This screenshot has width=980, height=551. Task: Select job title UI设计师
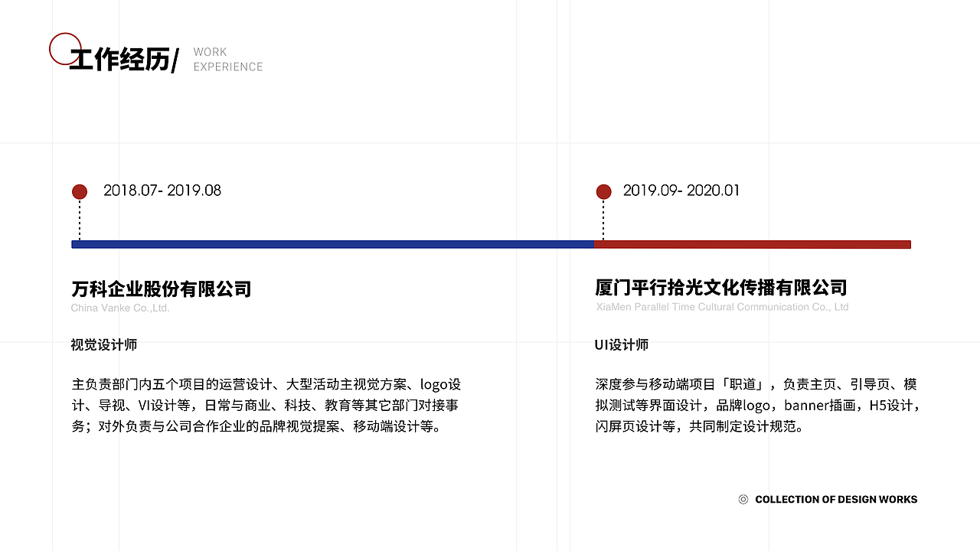[622, 345]
